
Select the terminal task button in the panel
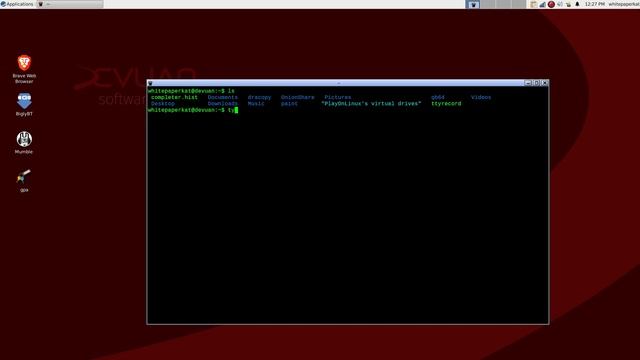70,4
